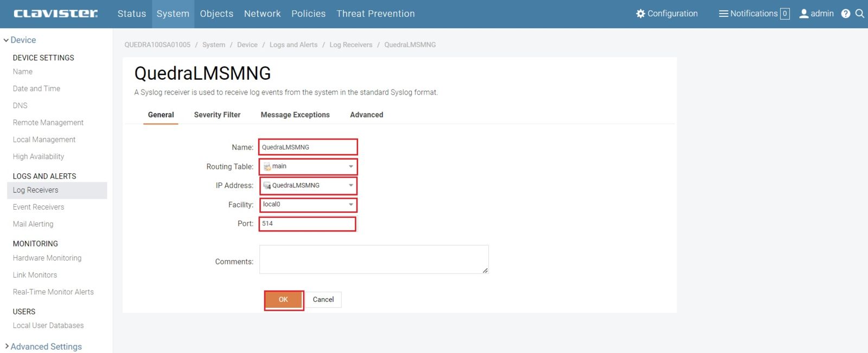
Task: Click the search magnifier icon
Action: coord(860,14)
